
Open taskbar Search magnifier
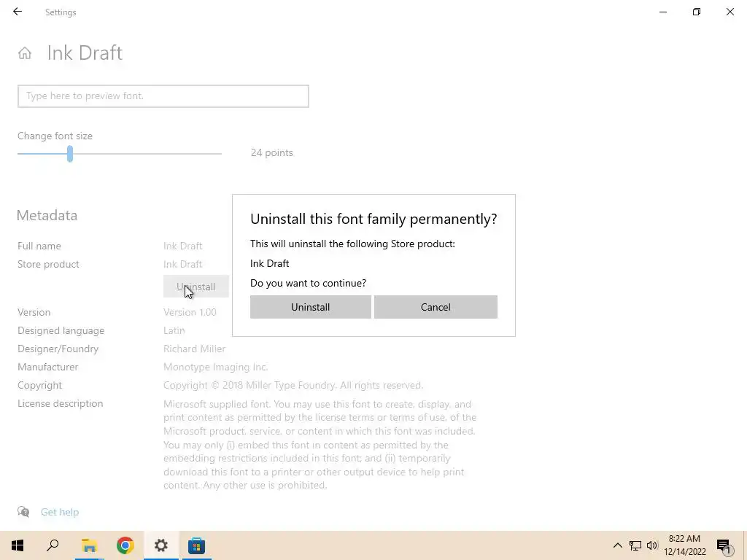click(x=53, y=545)
